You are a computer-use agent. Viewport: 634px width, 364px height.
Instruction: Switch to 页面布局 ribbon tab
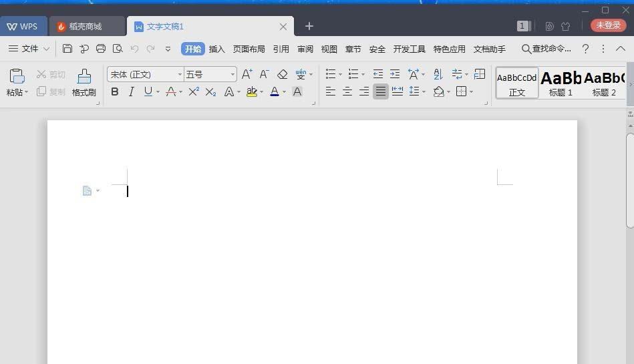click(x=249, y=49)
